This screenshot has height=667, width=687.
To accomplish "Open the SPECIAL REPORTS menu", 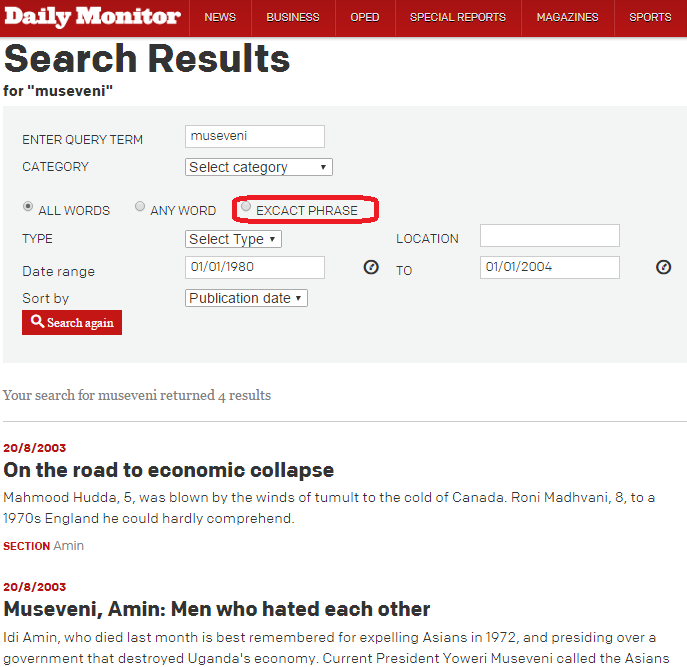I will tap(457, 17).
